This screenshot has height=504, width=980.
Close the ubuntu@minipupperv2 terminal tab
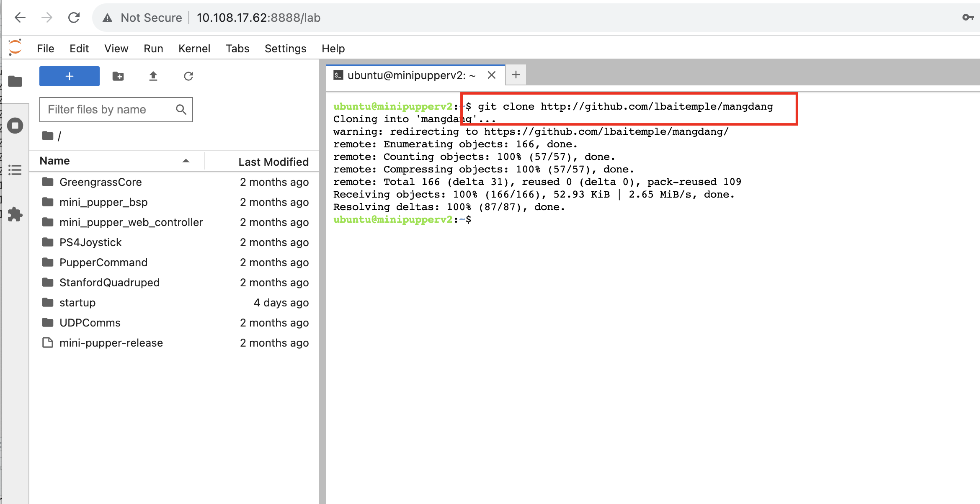pos(492,75)
